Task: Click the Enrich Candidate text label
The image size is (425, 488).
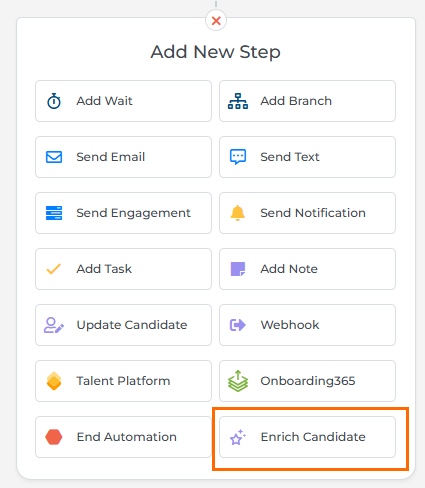Action: click(313, 437)
